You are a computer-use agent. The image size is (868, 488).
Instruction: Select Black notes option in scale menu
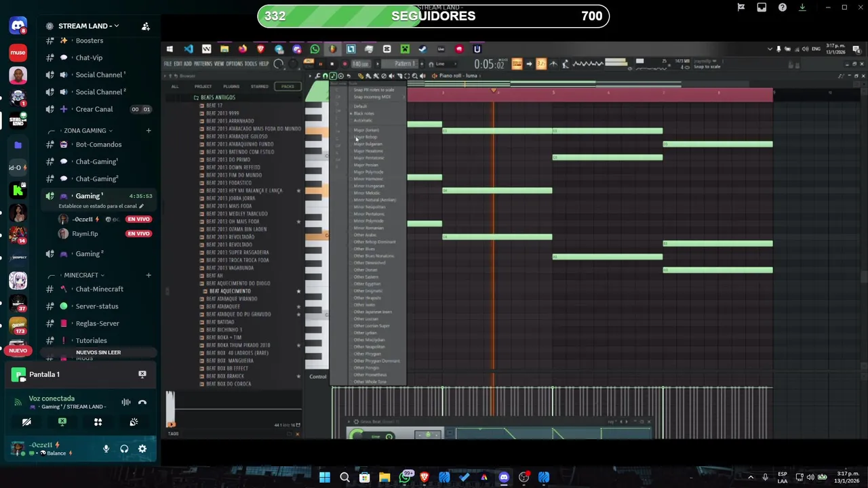363,113
